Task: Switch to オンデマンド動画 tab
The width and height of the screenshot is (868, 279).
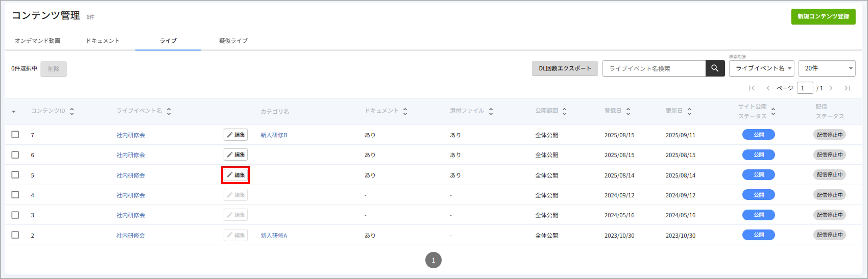Action: click(x=37, y=41)
